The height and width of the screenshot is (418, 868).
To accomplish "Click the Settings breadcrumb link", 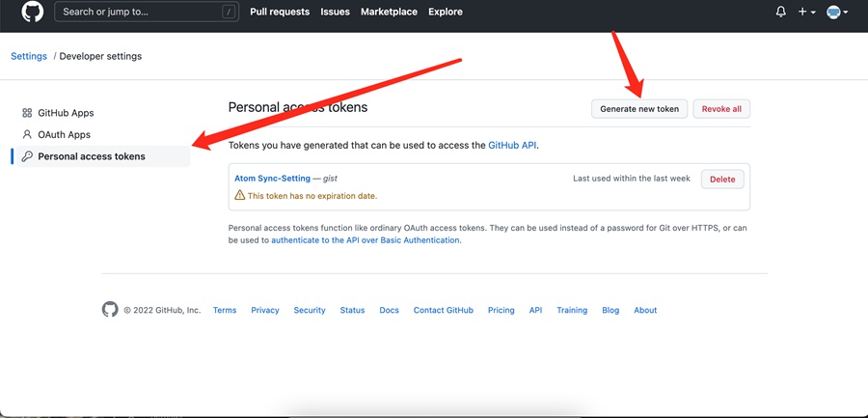I will (29, 56).
